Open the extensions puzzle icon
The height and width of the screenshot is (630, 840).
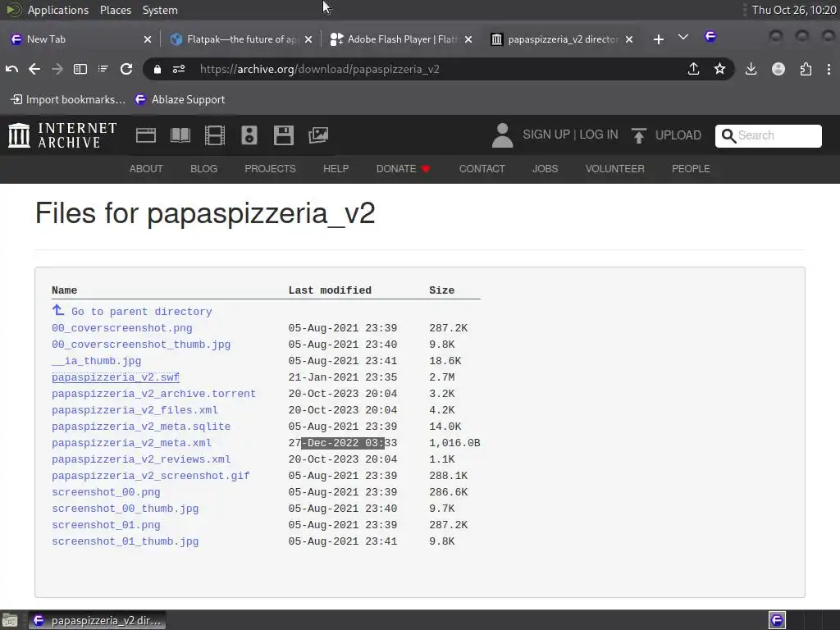(806, 69)
